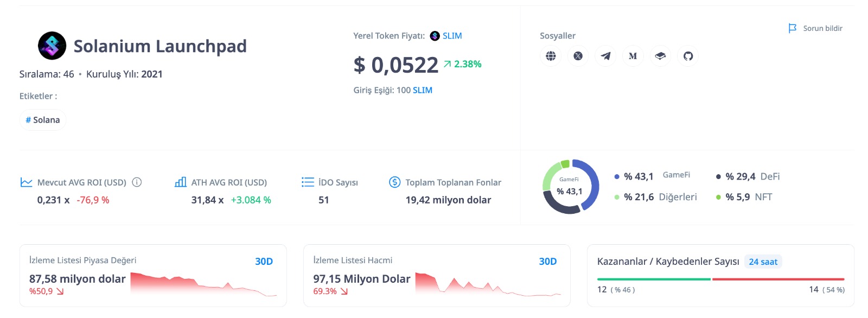Select the light green Diğerleri legend dot
The image size is (868, 318).
[617, 197]
